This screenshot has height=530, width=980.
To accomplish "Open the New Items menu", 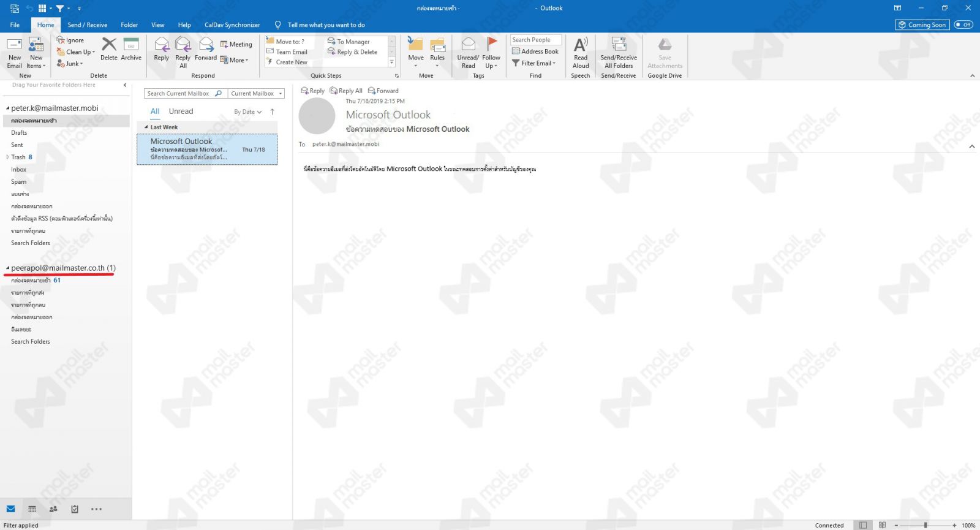I will [36, 53].
